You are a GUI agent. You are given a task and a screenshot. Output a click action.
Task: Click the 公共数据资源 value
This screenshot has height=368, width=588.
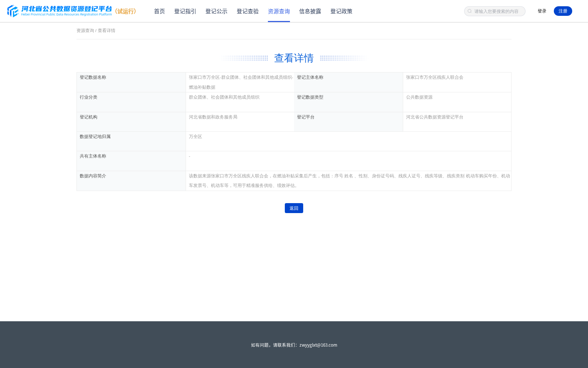coord(419,97)
